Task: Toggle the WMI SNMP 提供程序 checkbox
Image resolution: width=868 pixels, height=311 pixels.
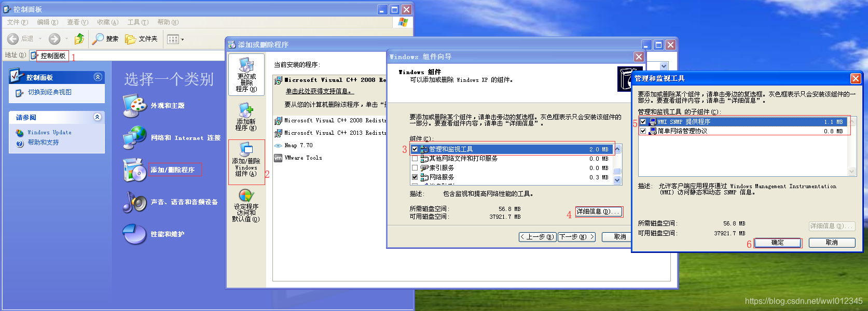Action: tap(643, 122)
